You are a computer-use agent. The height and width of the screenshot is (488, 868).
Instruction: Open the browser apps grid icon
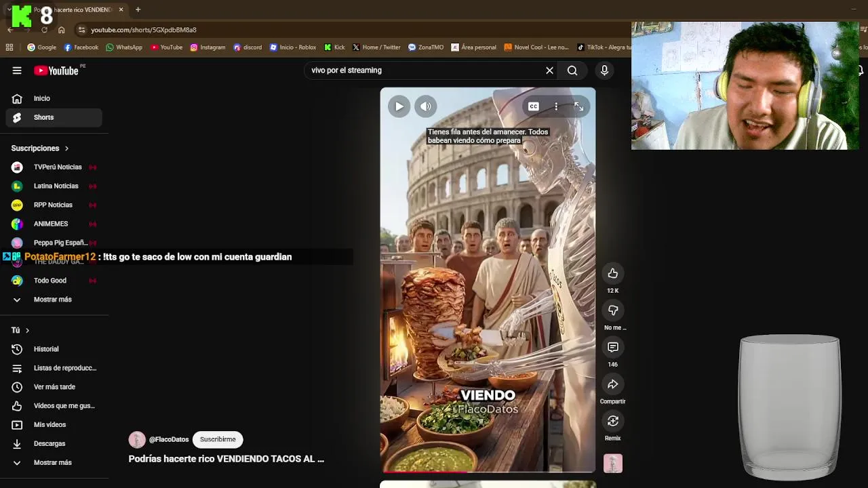9,47
